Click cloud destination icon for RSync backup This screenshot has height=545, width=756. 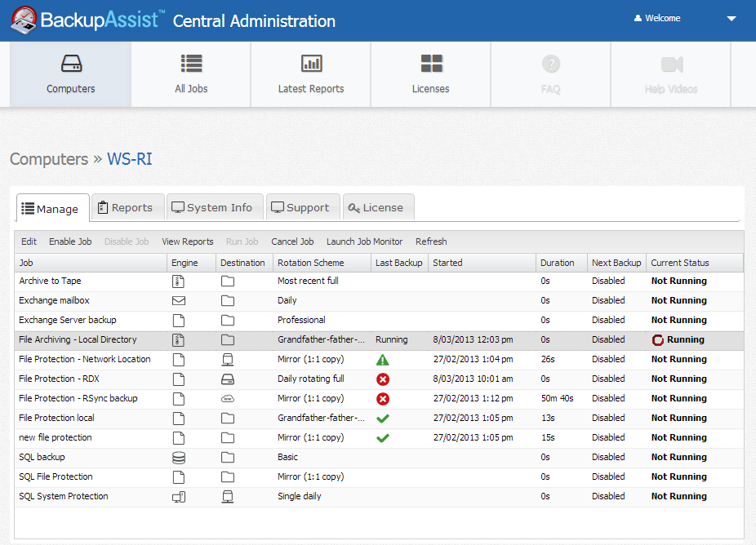[x=228, y=399]
